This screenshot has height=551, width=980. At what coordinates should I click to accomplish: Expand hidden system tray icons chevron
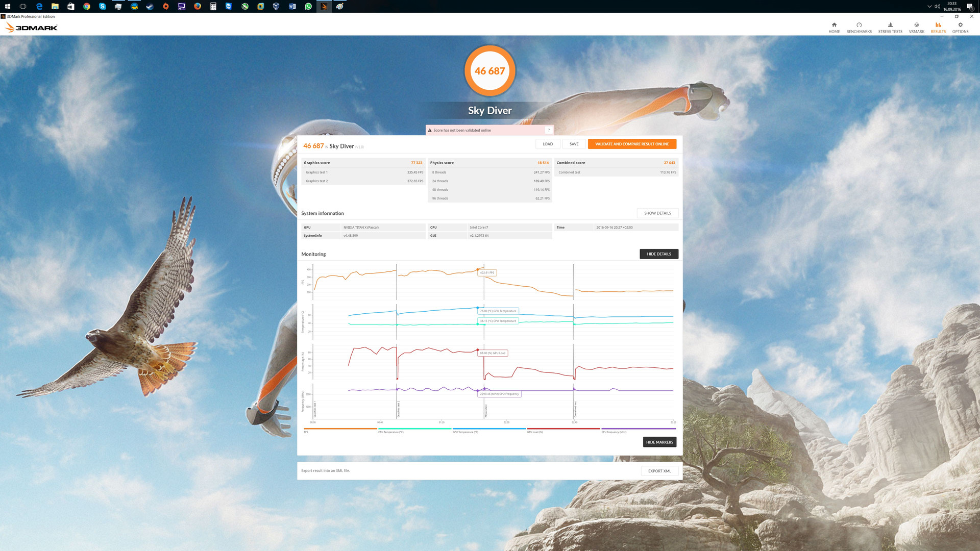[x=929, y=6]
